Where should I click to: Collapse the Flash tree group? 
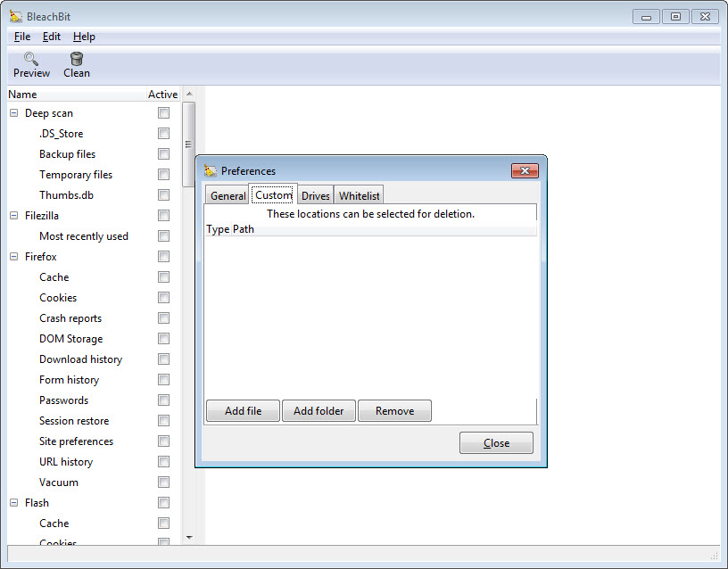pyautogui.click(x=14, y=503)
